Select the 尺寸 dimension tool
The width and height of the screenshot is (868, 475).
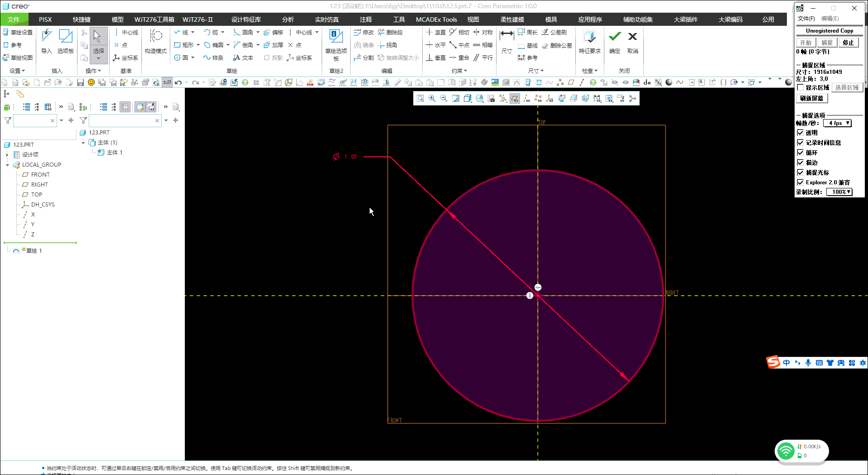[507, 42]
